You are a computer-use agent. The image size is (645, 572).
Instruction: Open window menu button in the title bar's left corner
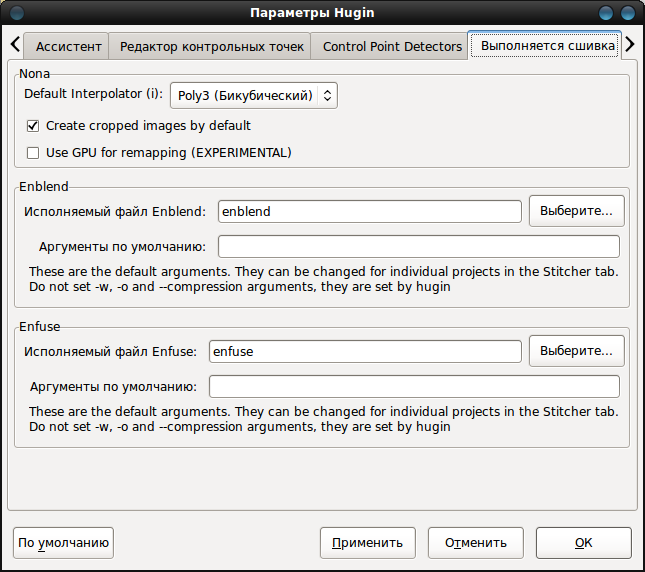17,12
